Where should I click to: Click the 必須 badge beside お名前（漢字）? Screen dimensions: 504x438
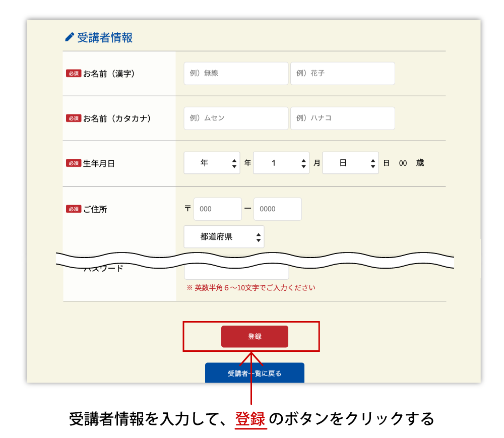[x=74, y=73]
